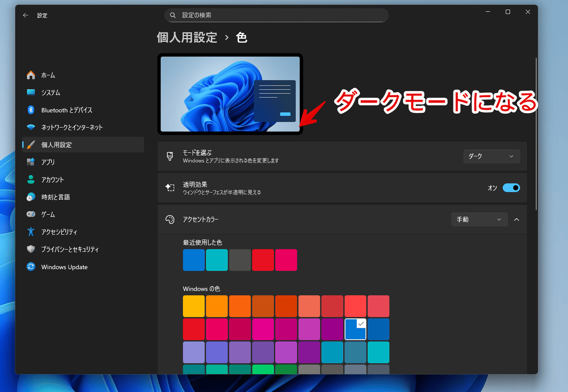
Task: Select the recently used red color swatch
Action: [263, 260]
